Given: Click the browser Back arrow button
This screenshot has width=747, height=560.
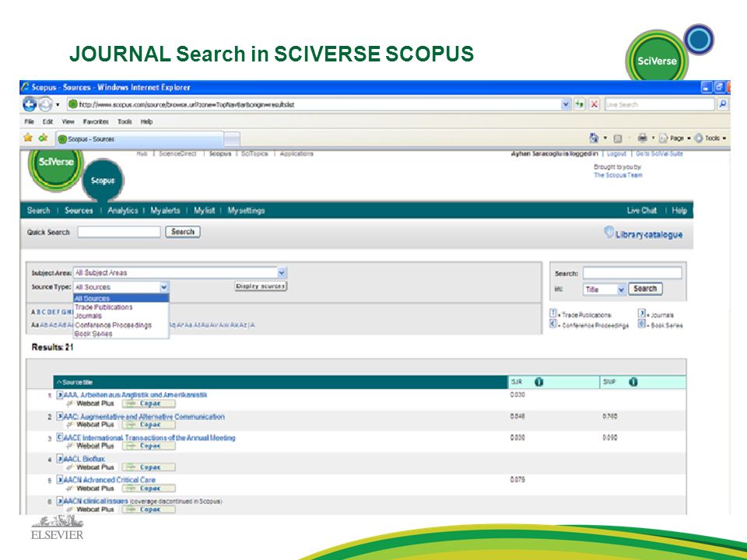Looking at the screenshot, I should click(x=30, y=104).
